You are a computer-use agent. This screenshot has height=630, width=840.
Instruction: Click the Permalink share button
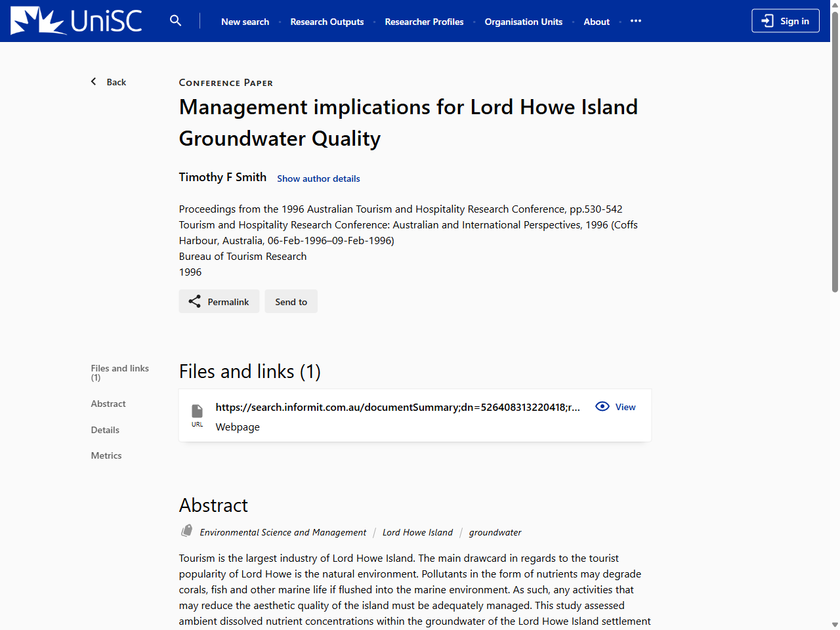(219, 301)
